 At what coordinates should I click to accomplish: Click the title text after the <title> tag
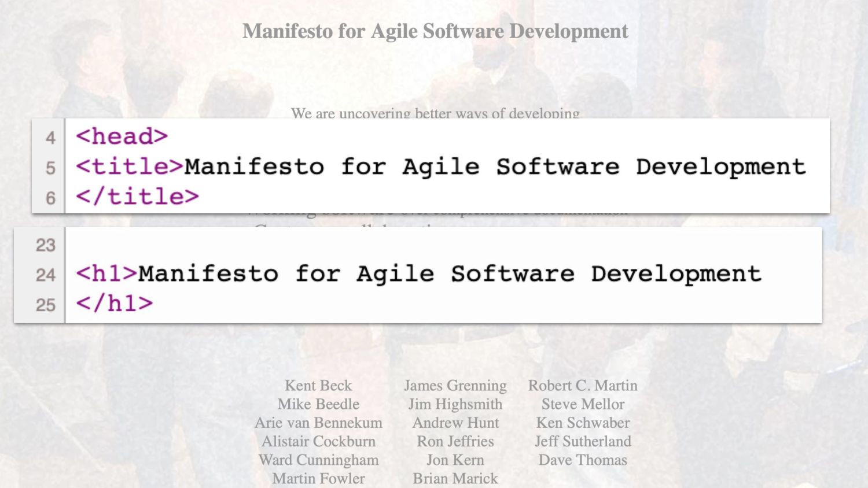(x=495, y=167)
